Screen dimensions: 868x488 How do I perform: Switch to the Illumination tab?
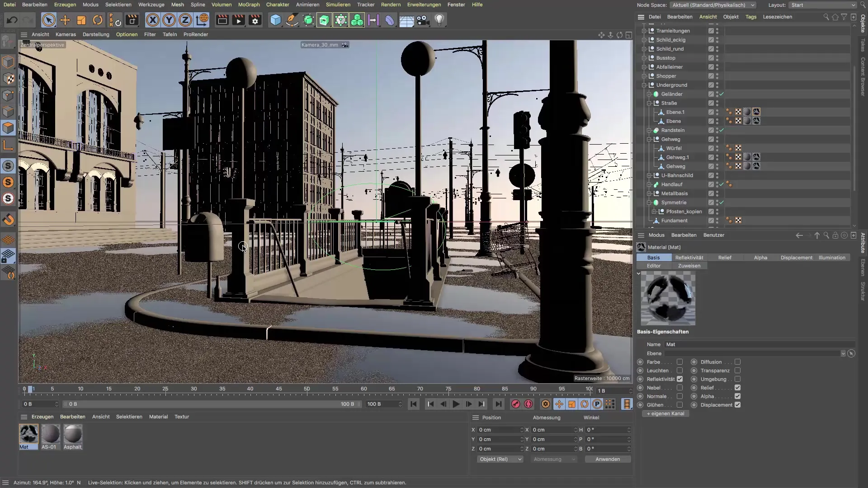coord(832,258)
